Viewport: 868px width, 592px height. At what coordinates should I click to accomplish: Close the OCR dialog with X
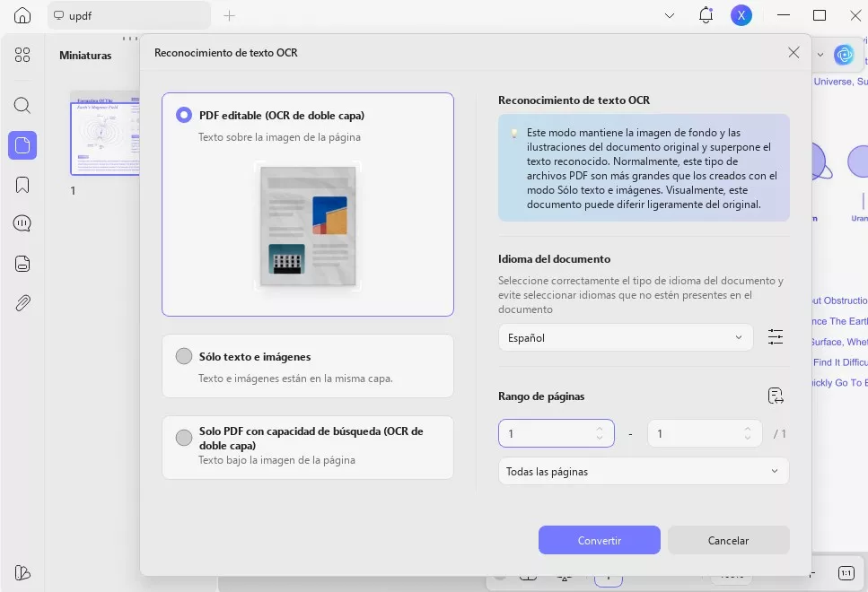[x=793, y=53]
